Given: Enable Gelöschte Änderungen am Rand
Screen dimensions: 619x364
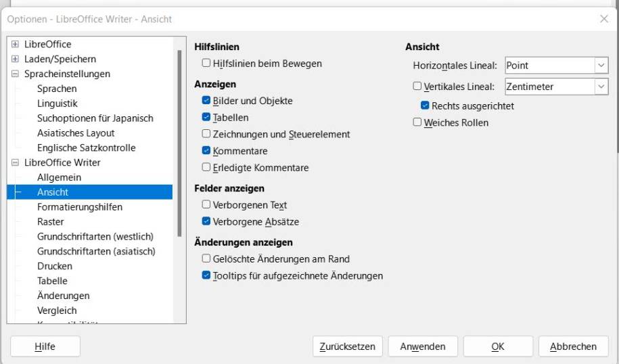Looking at the screenshot, I should (x=206, y=258).
